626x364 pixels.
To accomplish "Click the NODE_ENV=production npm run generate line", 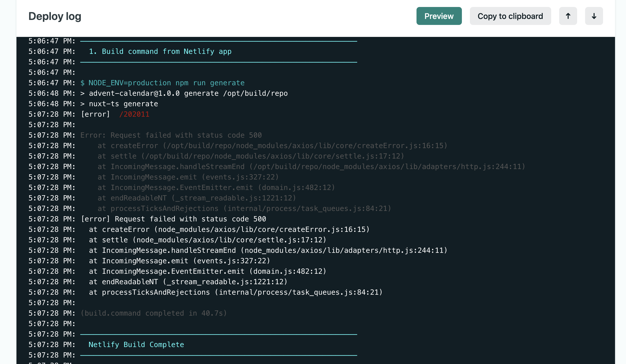I will pos(162,83).
